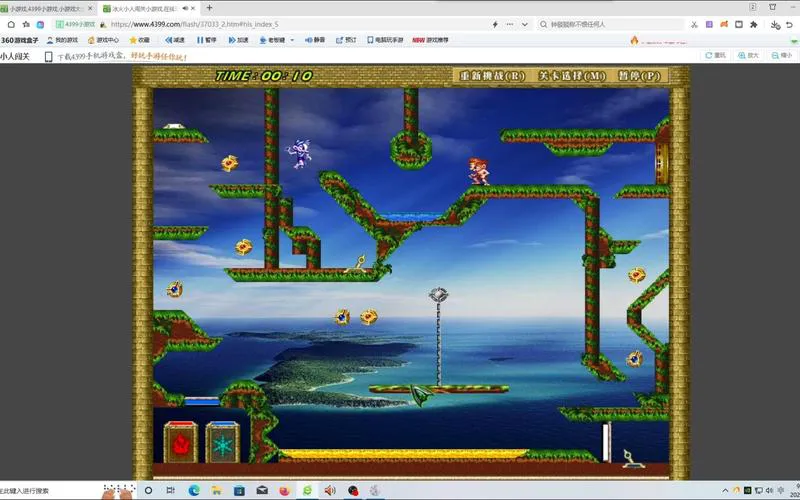Screen dimensions: 800x500
Task: Click the blue ice exit door
Action: click(x=222, y=442)
